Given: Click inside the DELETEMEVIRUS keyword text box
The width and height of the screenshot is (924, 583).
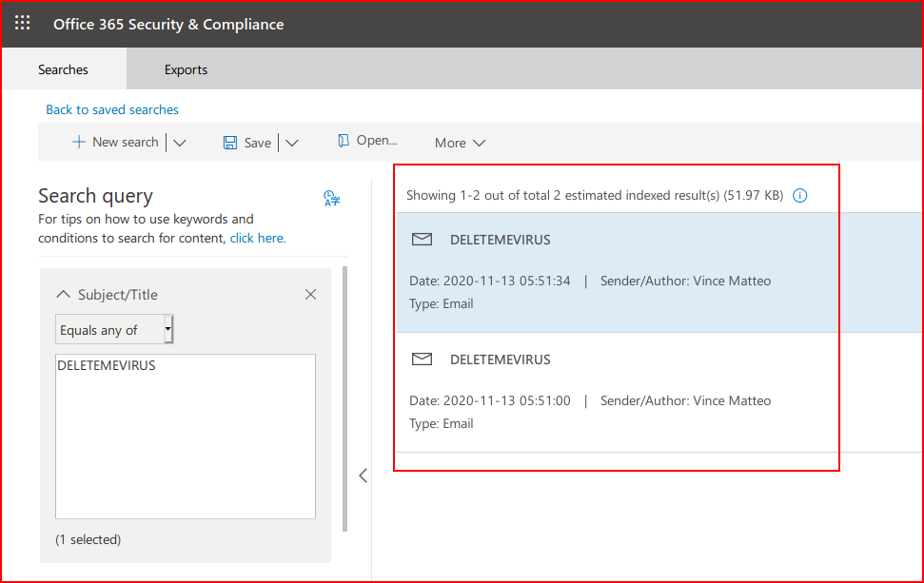Looking at the screenshot, I should [186, 437].
